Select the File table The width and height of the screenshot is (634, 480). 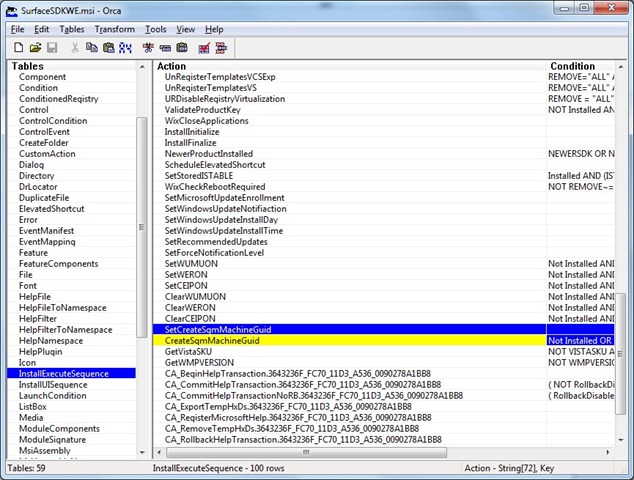pos(25,275)
